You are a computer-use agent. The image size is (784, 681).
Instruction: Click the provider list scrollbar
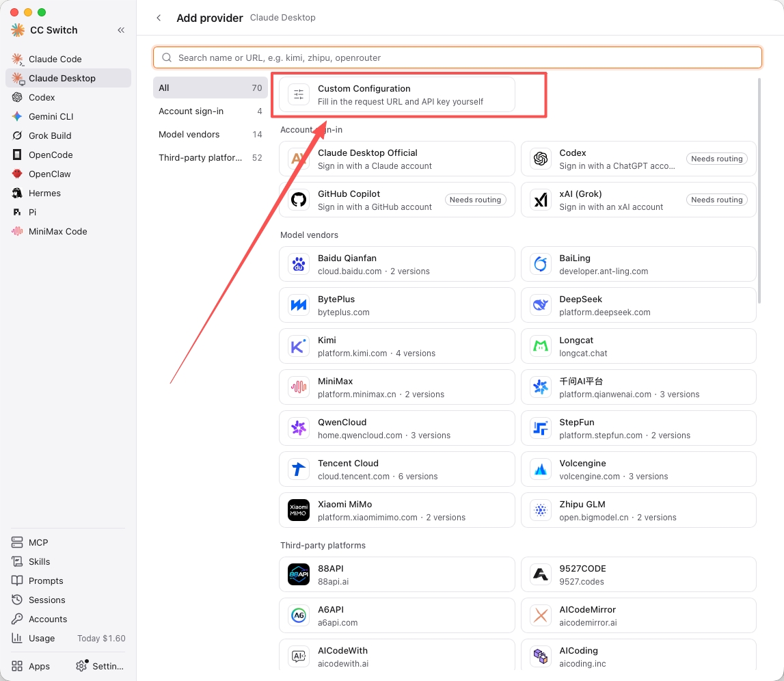pos(759,191)
